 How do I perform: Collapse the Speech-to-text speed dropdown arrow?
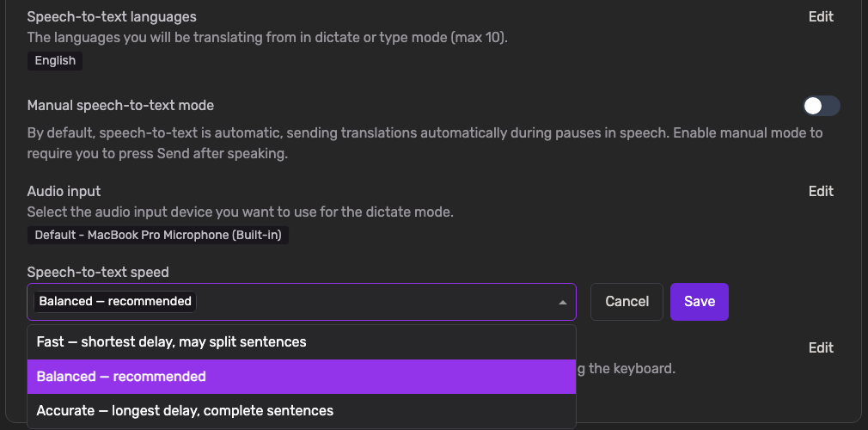pos(562,302)
